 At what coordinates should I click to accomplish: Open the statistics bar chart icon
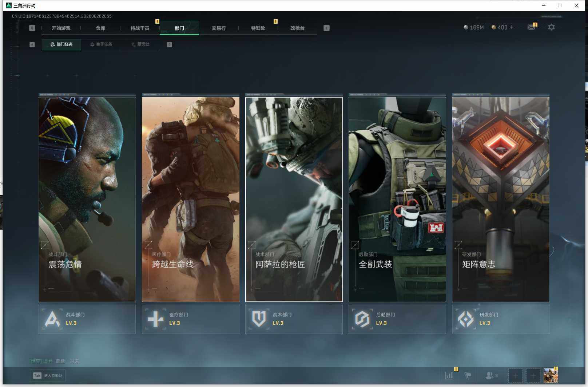(x=449, y=375)
